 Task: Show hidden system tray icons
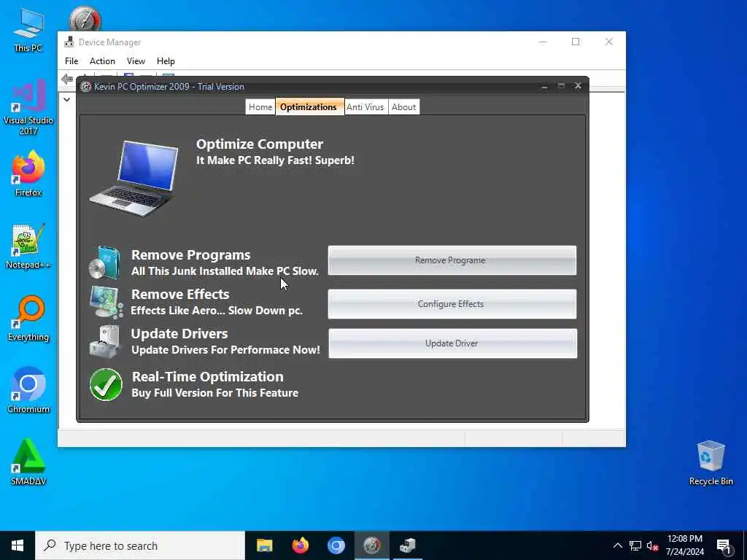pyautogui.click(x=617, y=545)
